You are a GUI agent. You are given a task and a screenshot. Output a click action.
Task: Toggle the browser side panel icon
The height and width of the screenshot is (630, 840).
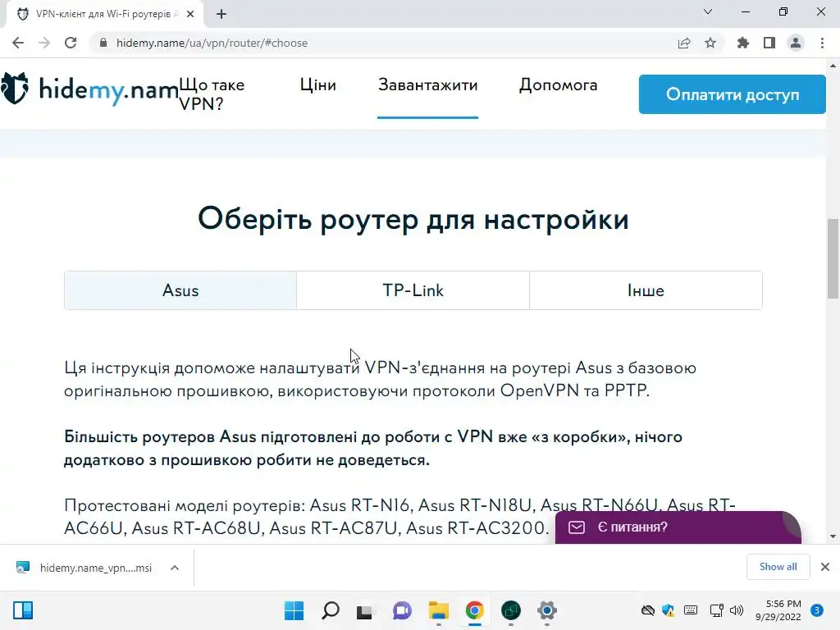[769, 43]
